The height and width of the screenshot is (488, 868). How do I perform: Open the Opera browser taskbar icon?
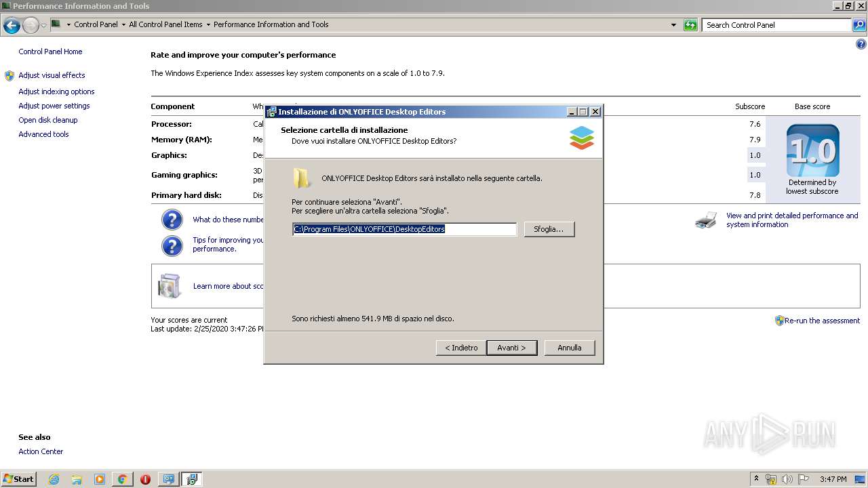click(145, 479)
